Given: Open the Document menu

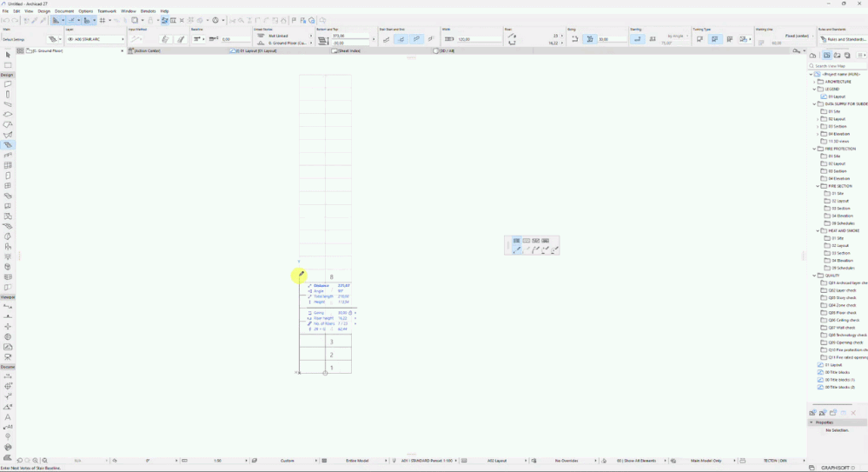Looking at the screenshot, I should tap(64, 11).
